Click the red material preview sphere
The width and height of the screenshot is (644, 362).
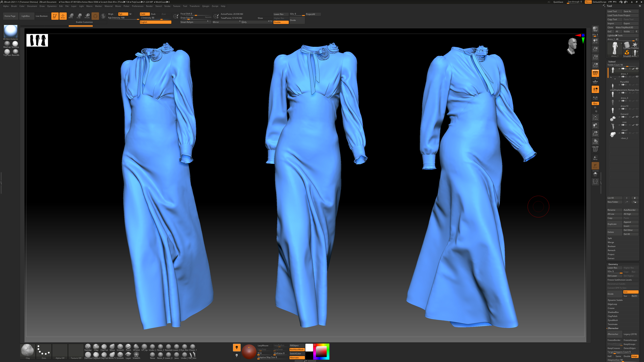click(x=249, y=351)
